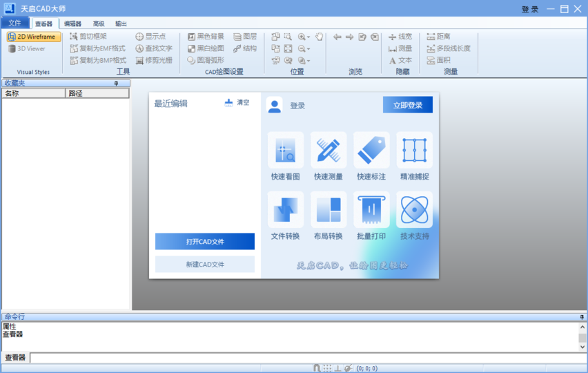Click 登录 in the title bar
Image resolution: width=588 pixels, height=373 pixels.
coord(530,10)
